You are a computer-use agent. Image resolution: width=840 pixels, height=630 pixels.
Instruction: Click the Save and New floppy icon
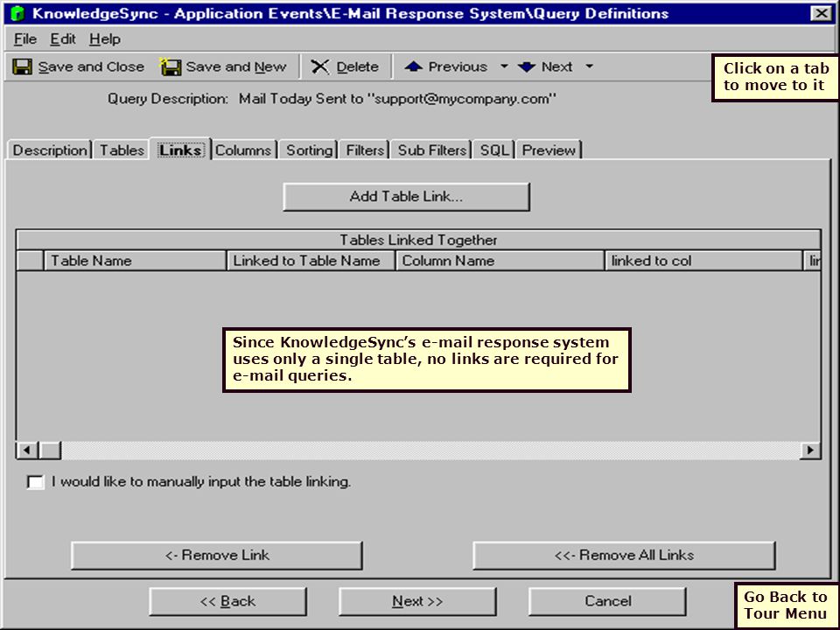pyautogui.click(x=171, y=67)
